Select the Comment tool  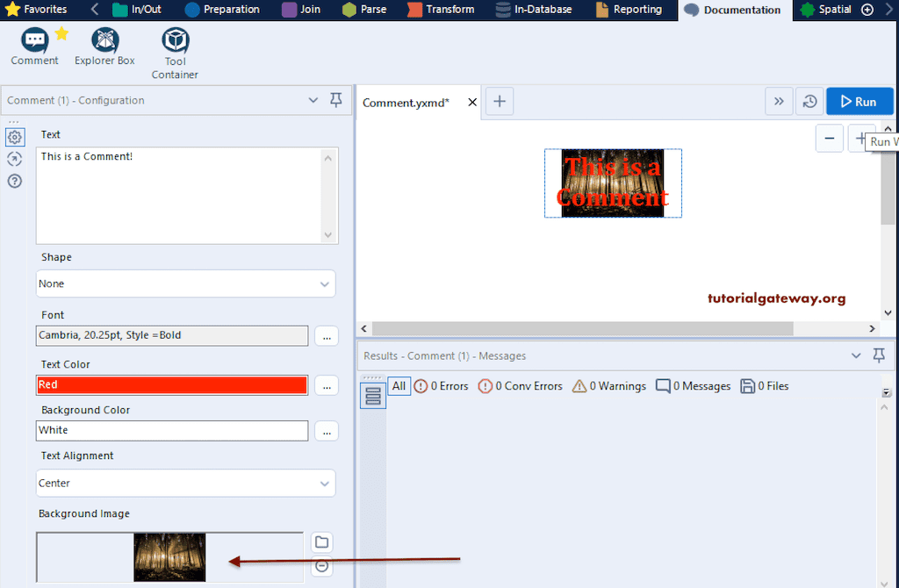[33, 42]
